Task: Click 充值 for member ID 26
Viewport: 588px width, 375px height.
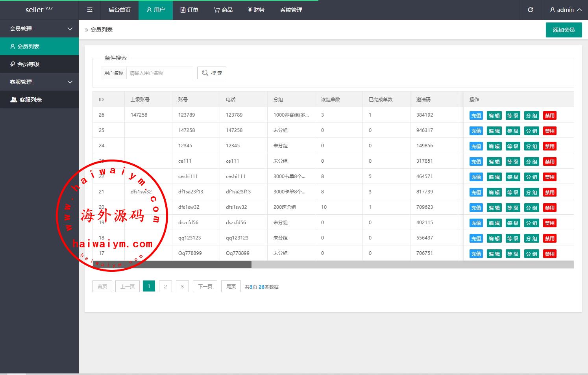Action: click(x=476, y=115)
